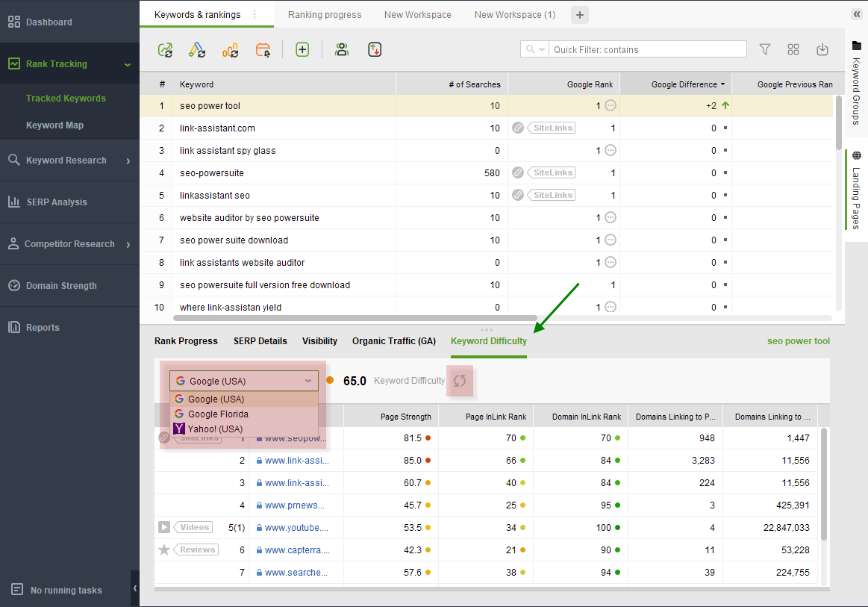Select Yahoo! (USA) from the dropdown list
Screen dimensions: 868x607
tap(244, 429)
